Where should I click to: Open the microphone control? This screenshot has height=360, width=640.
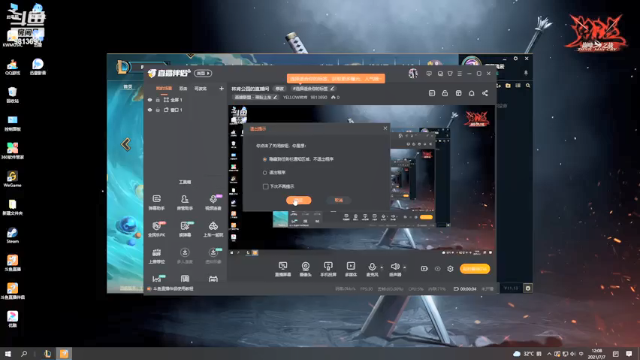coord(372,269)
